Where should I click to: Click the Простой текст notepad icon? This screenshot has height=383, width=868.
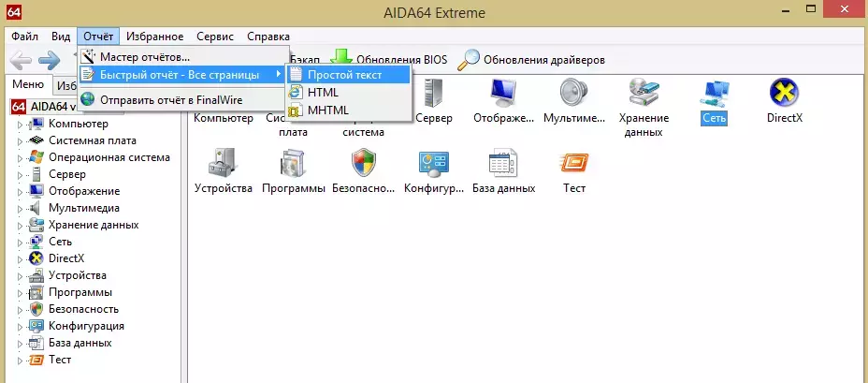pos(297,74)
